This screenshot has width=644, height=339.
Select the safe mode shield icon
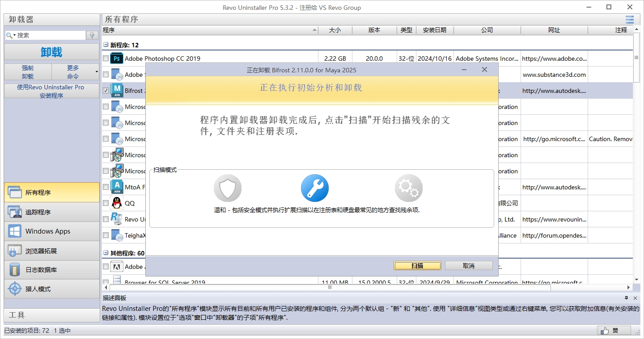[228, 188]
